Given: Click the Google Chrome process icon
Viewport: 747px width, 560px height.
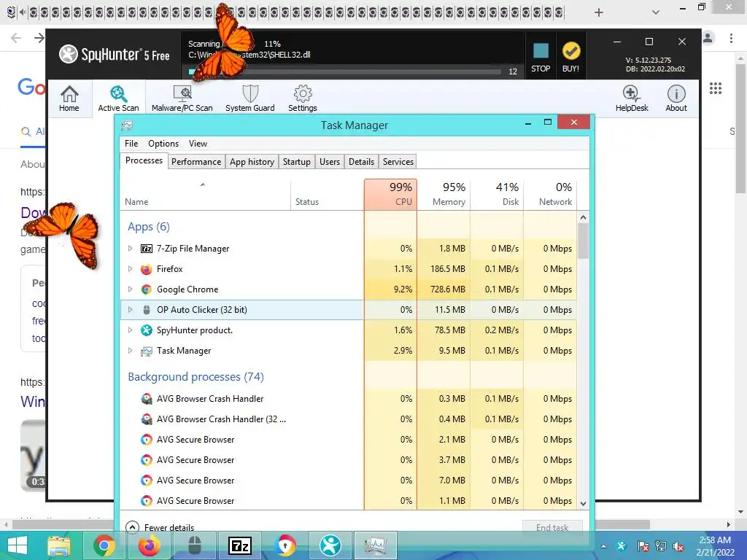Looking at the screenshot, I should pyautogui.click(x=146, y=289).
